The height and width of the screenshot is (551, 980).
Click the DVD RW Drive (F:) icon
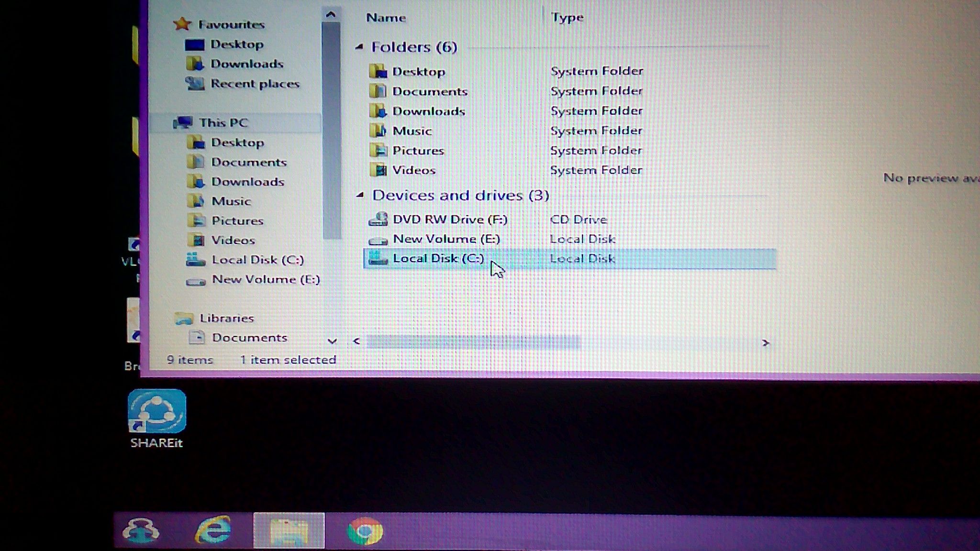[x=378, y=219]
